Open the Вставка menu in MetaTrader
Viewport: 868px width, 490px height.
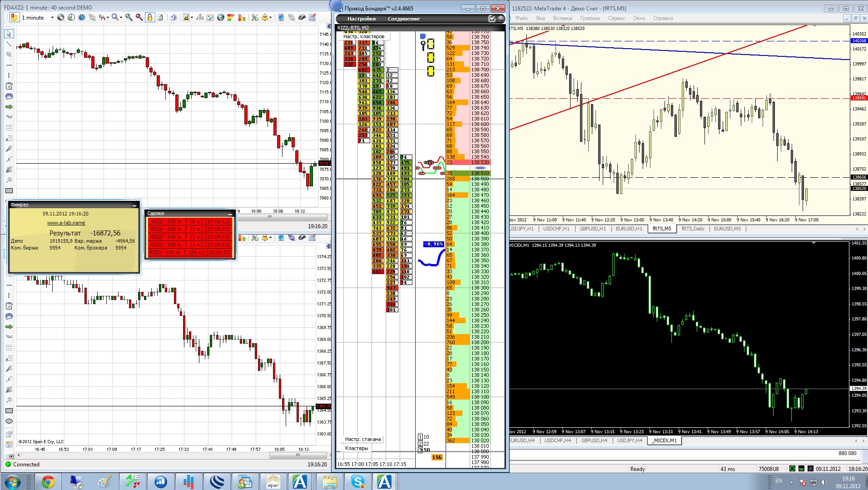tap(562, 18)
